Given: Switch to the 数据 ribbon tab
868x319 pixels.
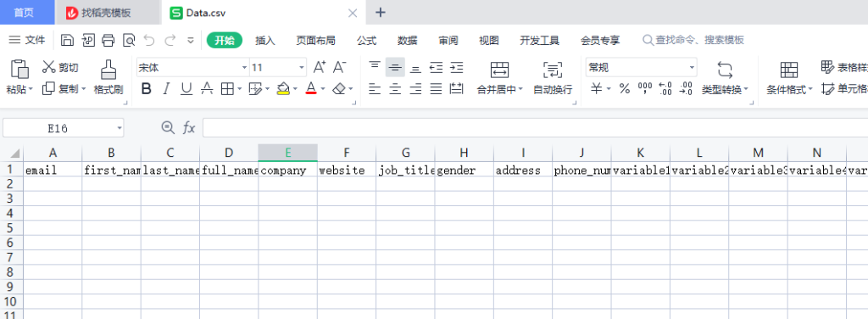Looking at the screenshot, I should (x=408, y=41).
